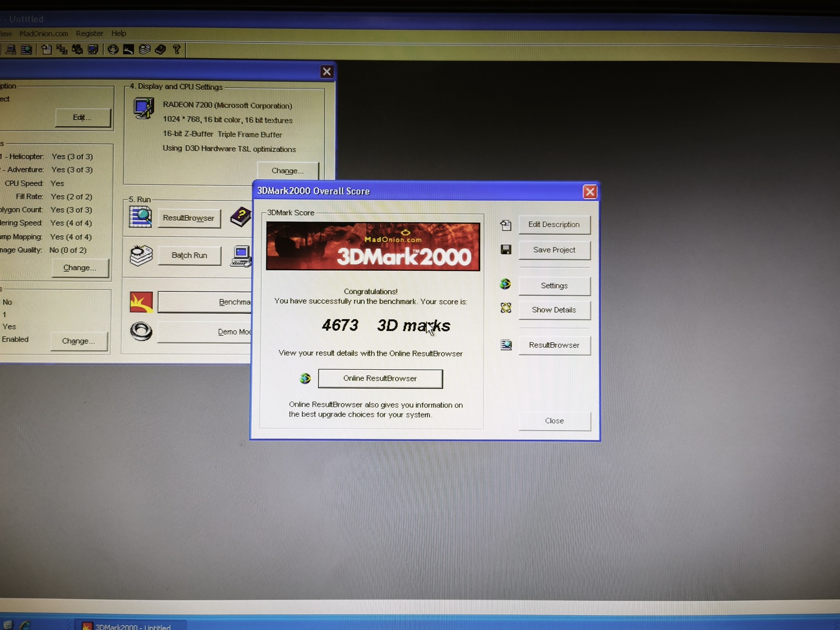Click the globe icon next to Online ResultBrowser
This screenshot has width=840, height=630.
305,378
